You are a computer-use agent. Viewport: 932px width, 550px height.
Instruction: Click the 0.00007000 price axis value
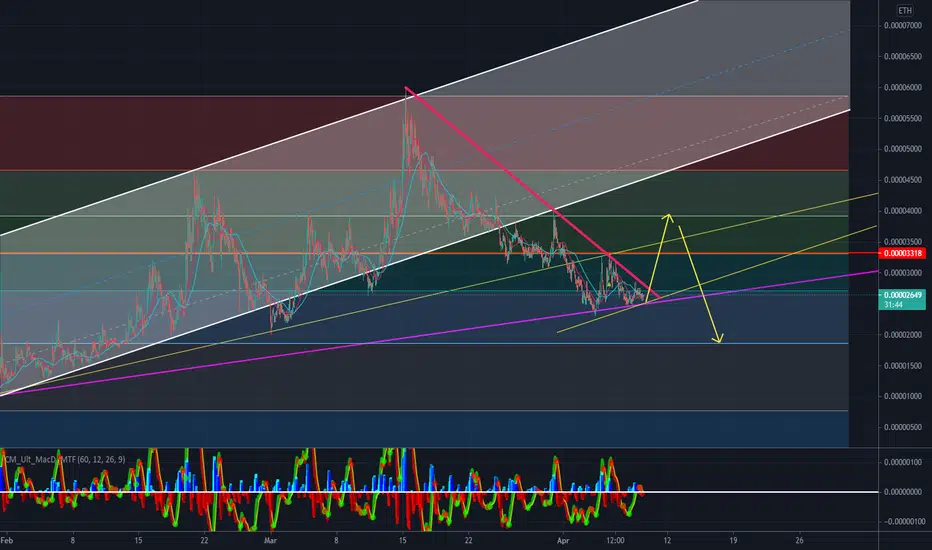coord(902,26)
